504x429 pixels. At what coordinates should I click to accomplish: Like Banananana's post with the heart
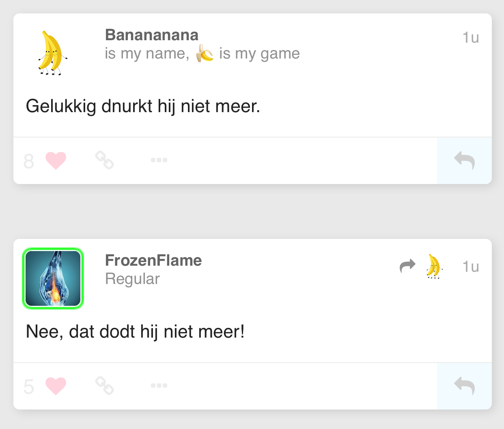coord(56,160)
